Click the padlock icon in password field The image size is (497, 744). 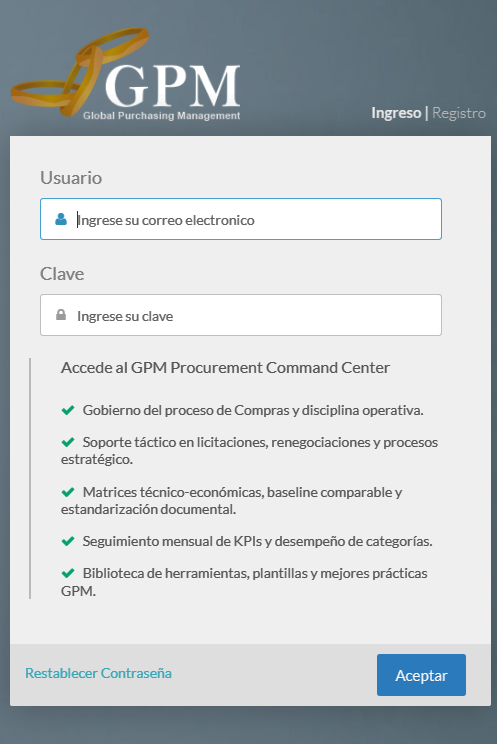point(61,315)
